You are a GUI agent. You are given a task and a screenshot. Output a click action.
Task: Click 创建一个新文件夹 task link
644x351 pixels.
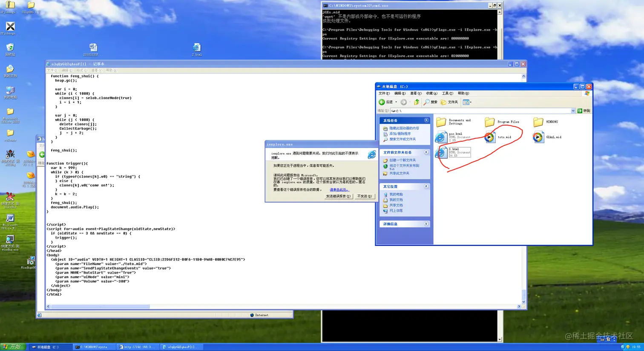[x=402, y=160]
